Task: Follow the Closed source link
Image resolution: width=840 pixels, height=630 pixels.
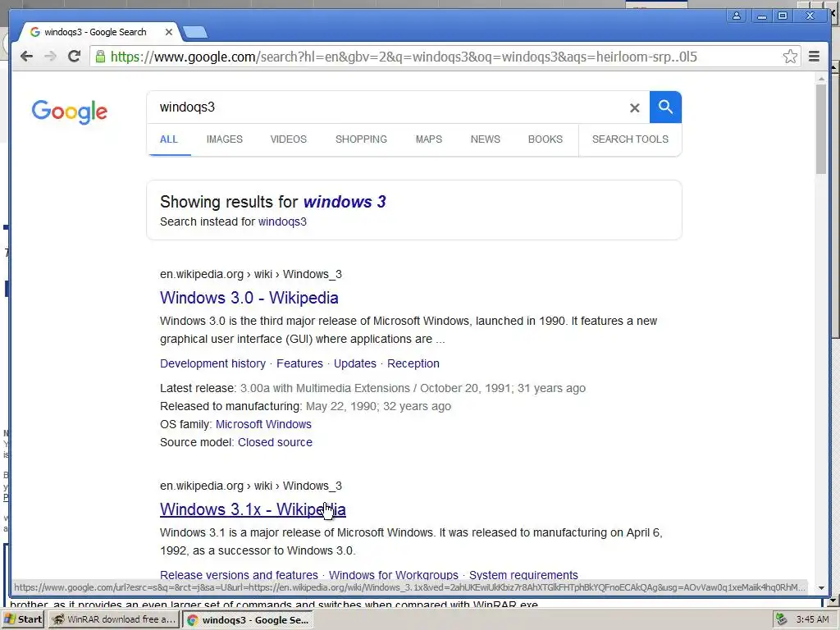Action: [275, 442]
